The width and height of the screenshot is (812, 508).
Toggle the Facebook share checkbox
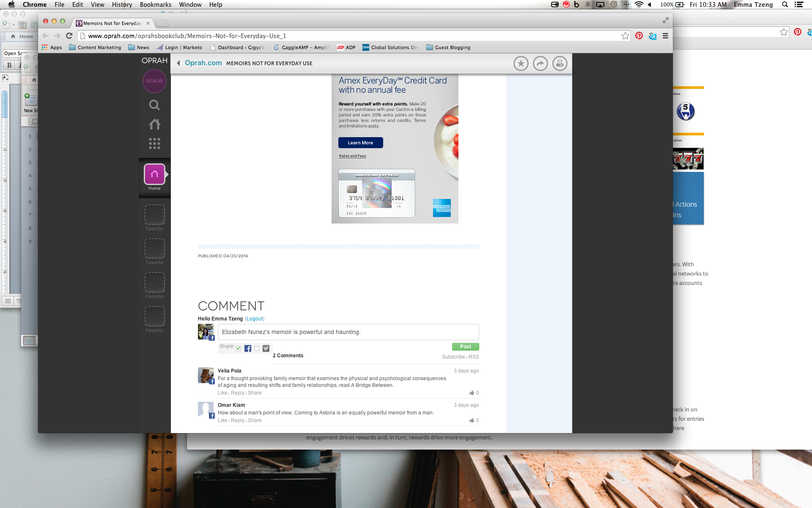click(x=239, y=348)
